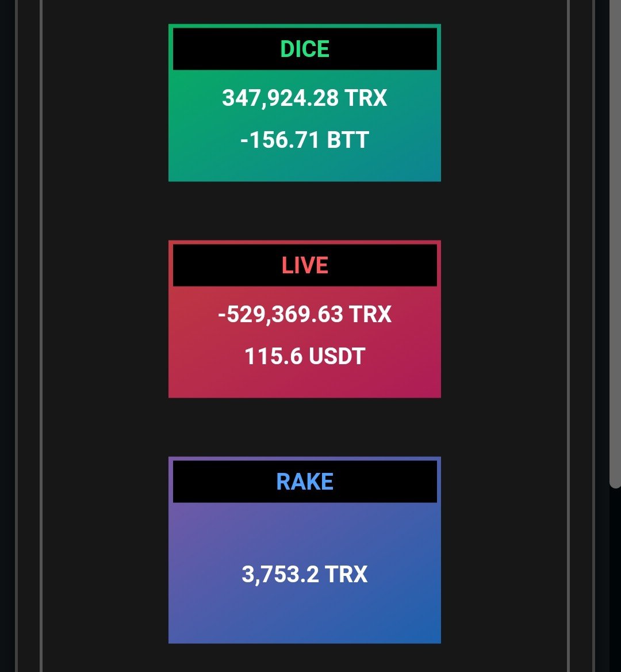Select the -529,369.63 TRX live amount
The image size is (621, 672).
point(305,315)
